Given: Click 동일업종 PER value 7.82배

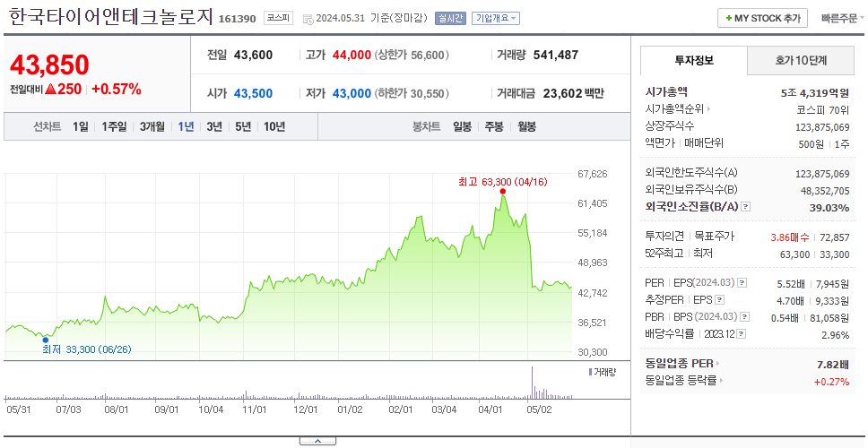Looking at the screenshot, I should (833, 365).
